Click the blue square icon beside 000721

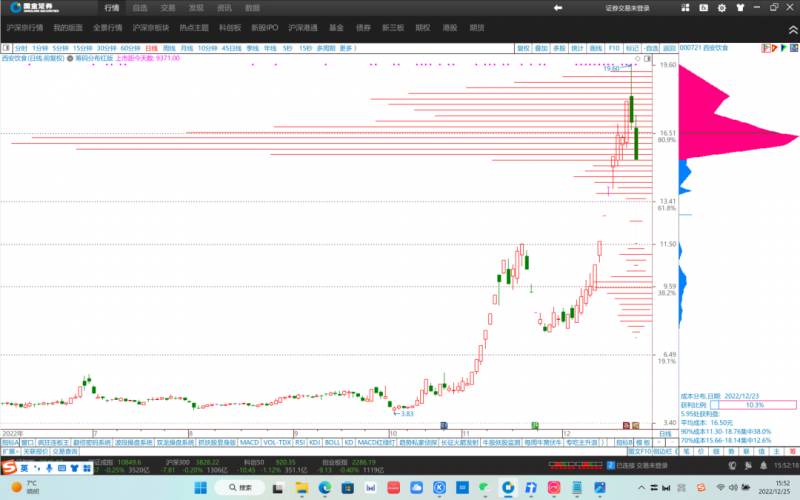coord(794,48)
